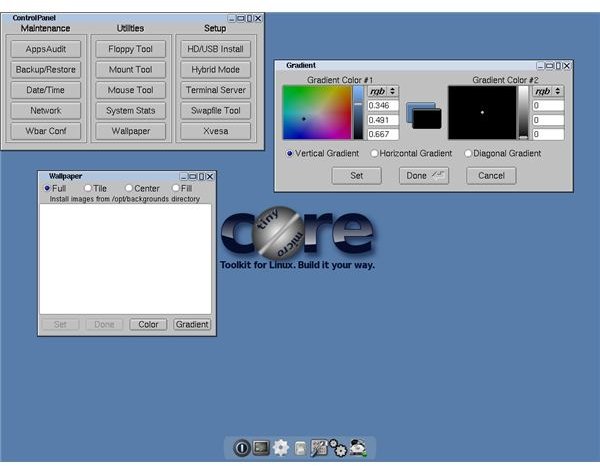Open Network configuration
This screenshot has width=600, height=466.
point(46,111)
